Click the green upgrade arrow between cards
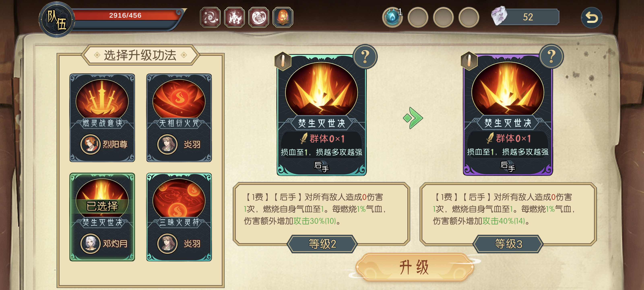 tap(413, 118)
